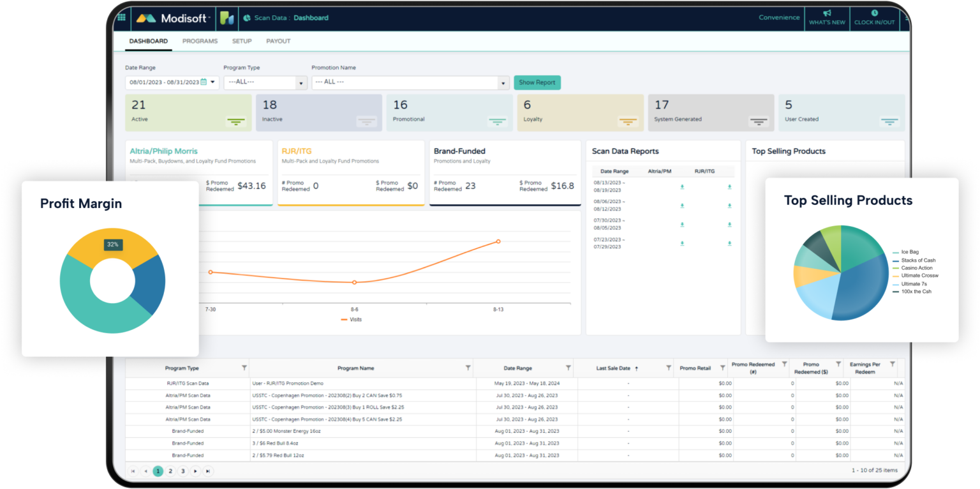Switch to the Programs tab

(200, 41)
